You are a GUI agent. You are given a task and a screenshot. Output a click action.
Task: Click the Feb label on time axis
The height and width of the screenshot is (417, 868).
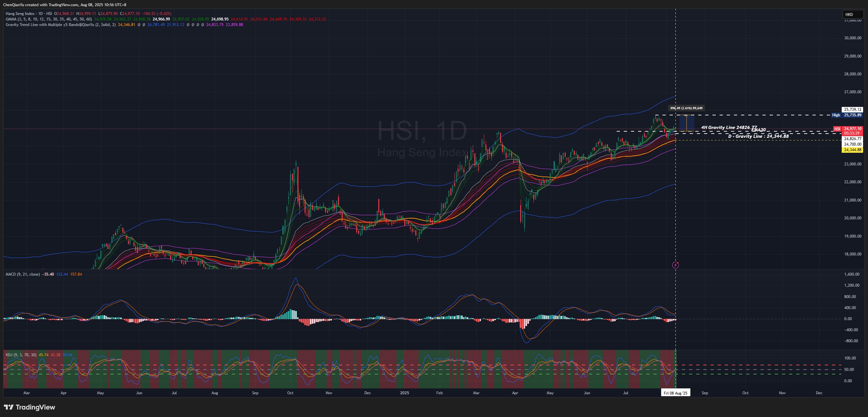click(439, 393)
